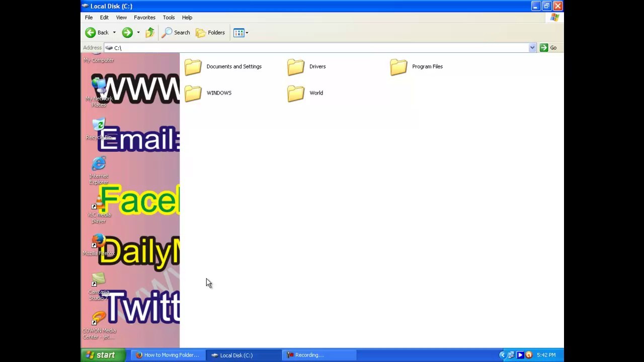Click the Local Disk (C:) taskbar button
The height and width of the screenshot is (362, 644).
tap(244, 355)
